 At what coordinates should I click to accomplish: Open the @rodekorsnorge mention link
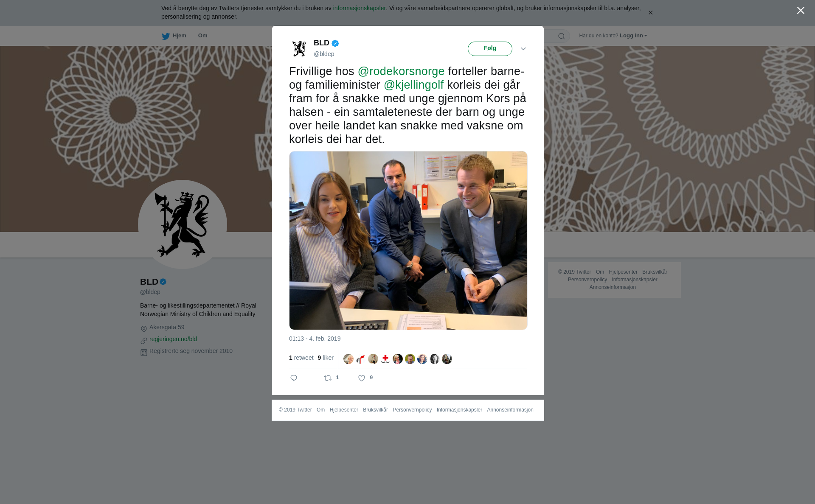click(401, 71)
